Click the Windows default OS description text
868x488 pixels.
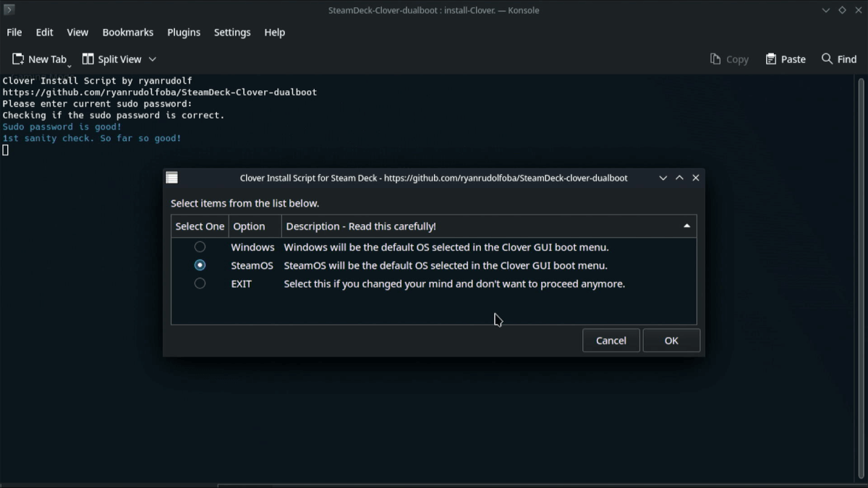(x=446, y=247)
